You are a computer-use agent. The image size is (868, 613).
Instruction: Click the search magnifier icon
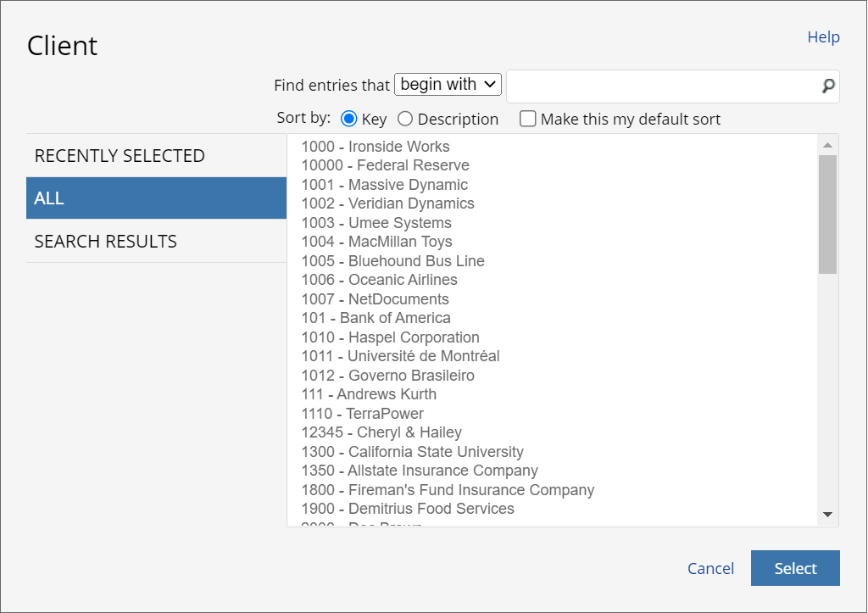point(826,86)
